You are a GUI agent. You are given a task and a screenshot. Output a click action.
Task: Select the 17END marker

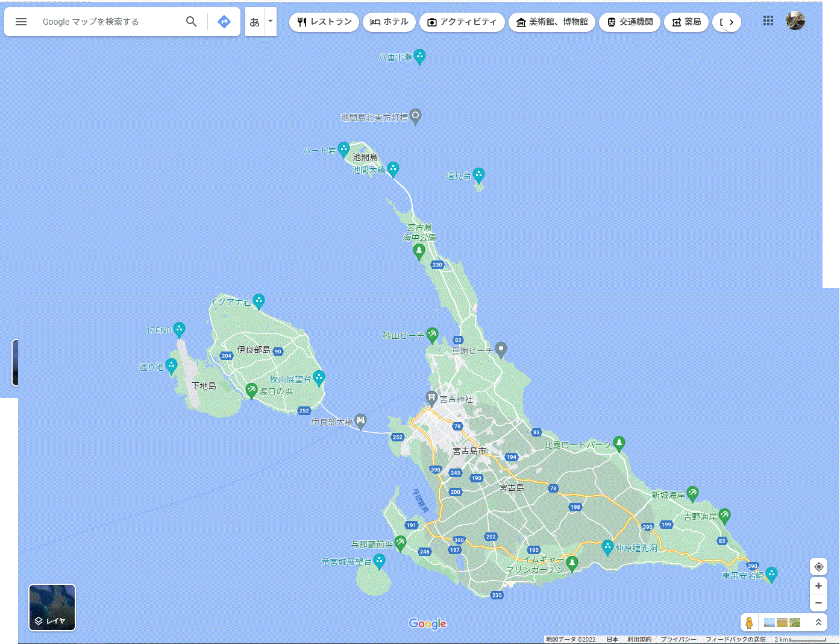[x=179, y=329]
